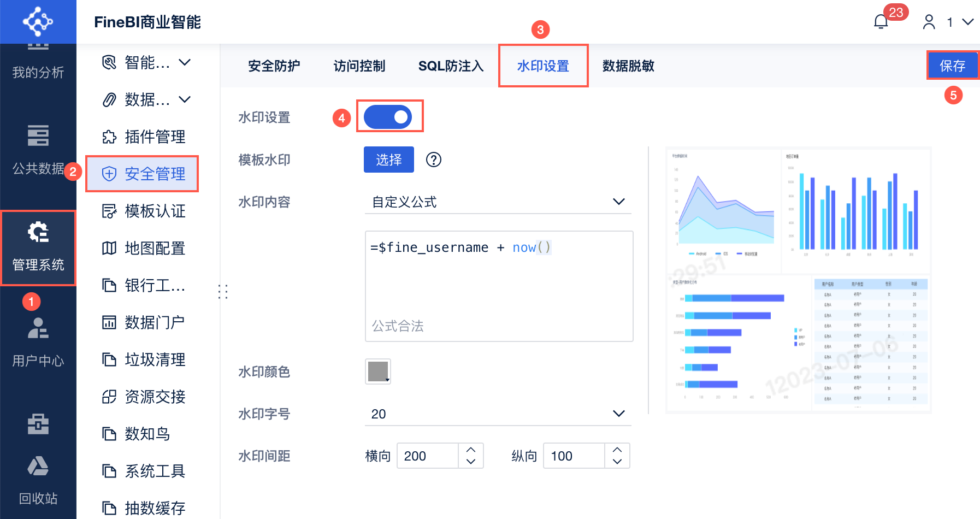The height and width of the screenshot is (519, 980).
Task: Click the 地图配置 map icon
Action: [109, 248]
